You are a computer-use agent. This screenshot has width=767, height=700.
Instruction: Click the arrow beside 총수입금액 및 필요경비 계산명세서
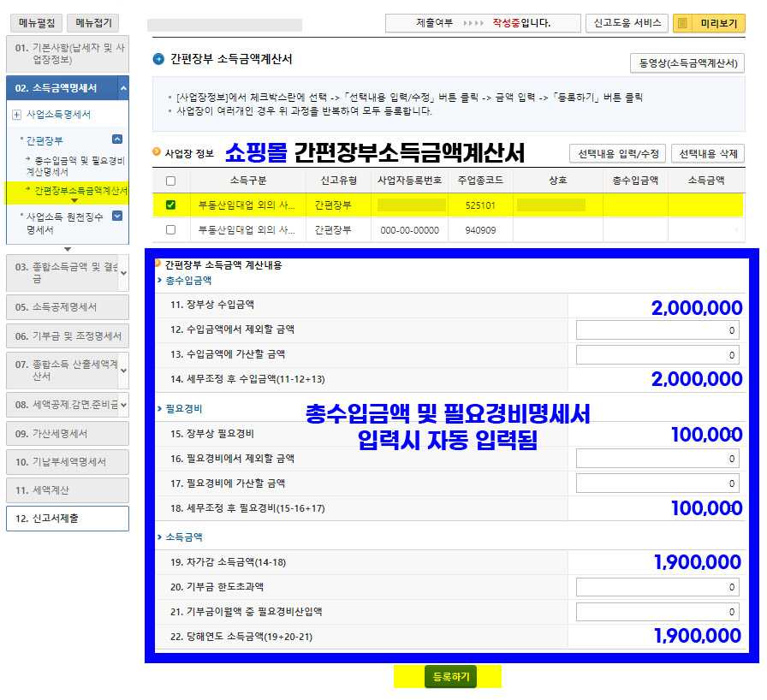pyautogui.click(x=27, y=158)
